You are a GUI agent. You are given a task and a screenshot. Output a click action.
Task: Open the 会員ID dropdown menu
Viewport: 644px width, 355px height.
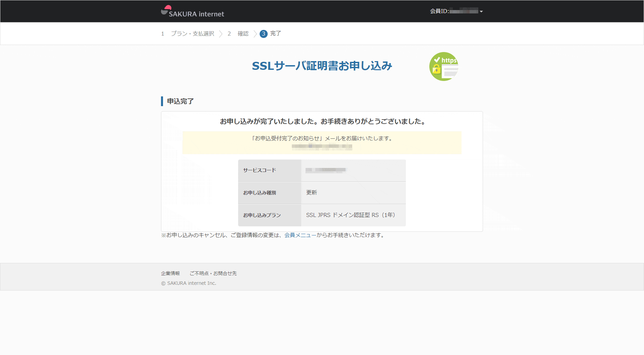pyautogui.click(x=456, y=11)
